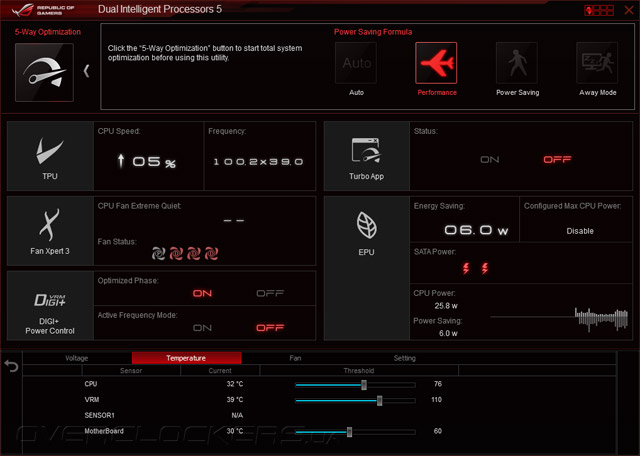Viewport: 640px width, 456px height.
Task: Click the CPU threshold value 76
Action: click(438, 384)
